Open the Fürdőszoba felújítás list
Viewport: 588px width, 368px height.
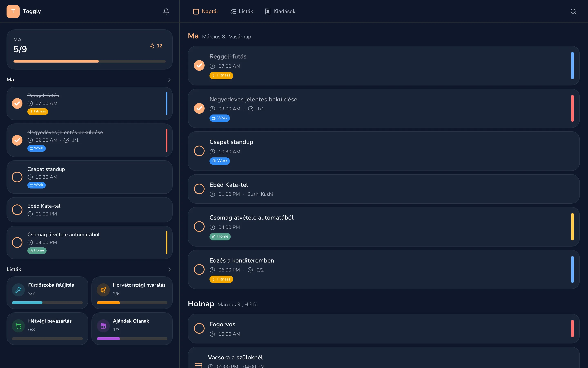47,293
